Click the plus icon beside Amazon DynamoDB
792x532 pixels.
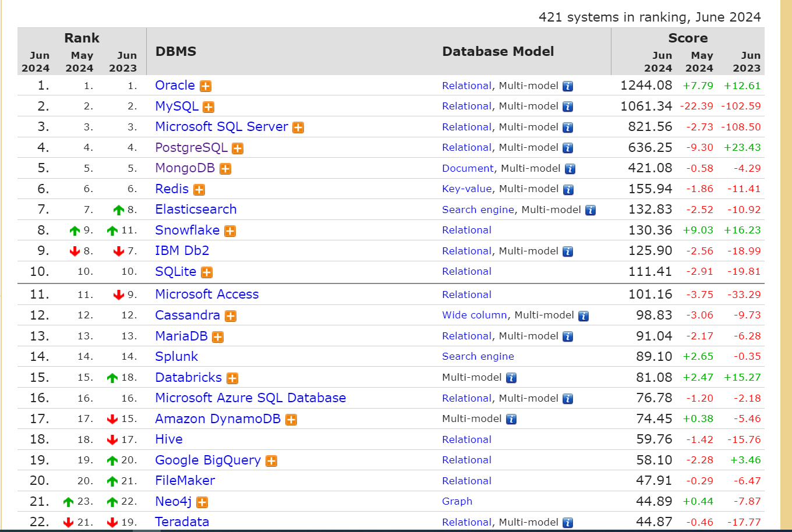click(291, 420)
